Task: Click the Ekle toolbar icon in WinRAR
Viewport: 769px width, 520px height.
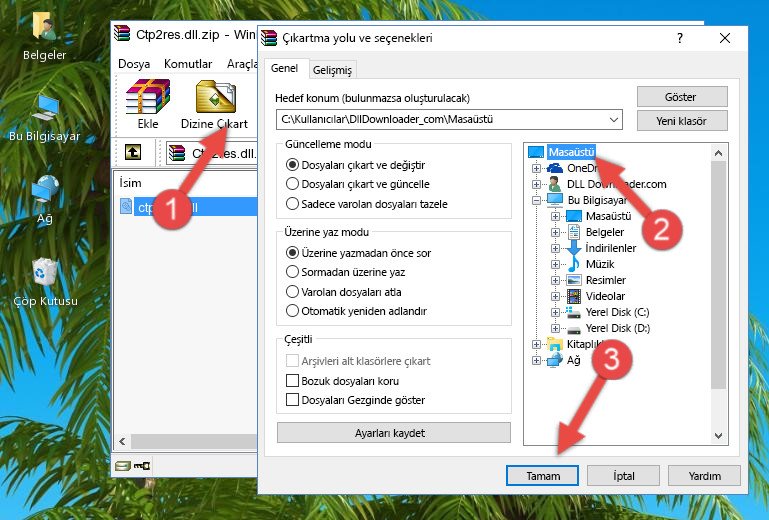Action: pos(148,104)
